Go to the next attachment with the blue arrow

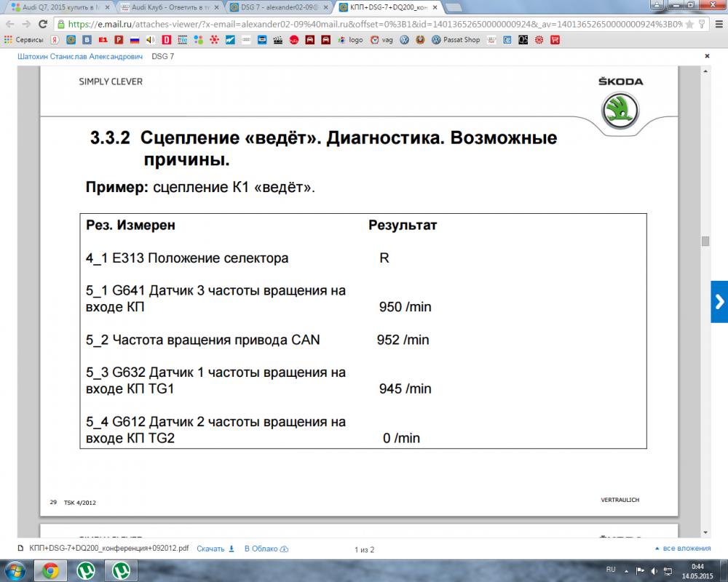point(719,302)
